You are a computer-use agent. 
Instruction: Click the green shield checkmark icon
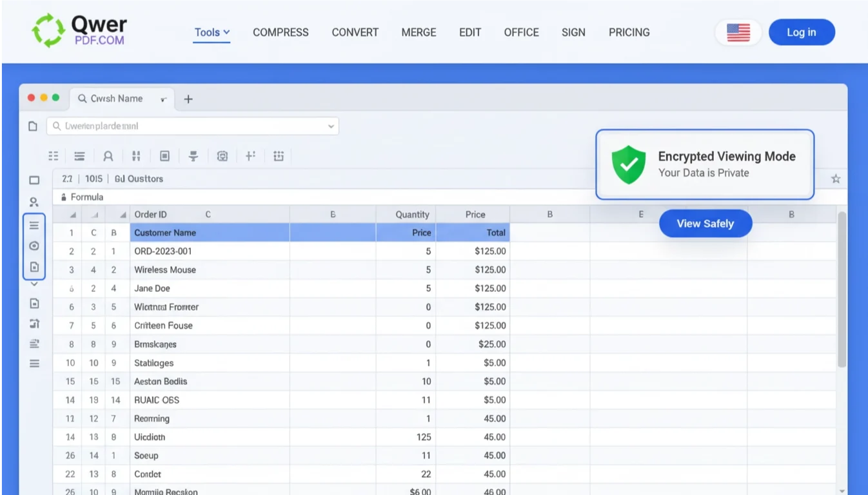point(628,164)
